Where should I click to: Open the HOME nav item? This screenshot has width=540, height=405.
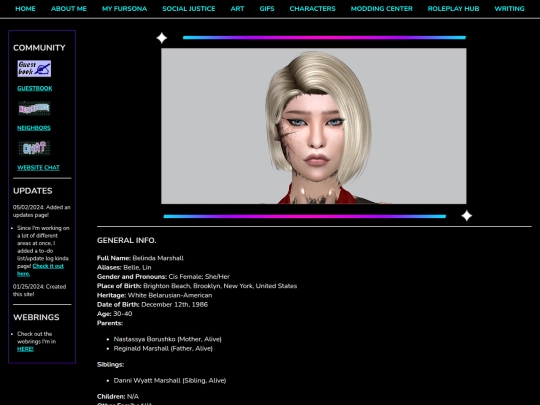point(25,9)
